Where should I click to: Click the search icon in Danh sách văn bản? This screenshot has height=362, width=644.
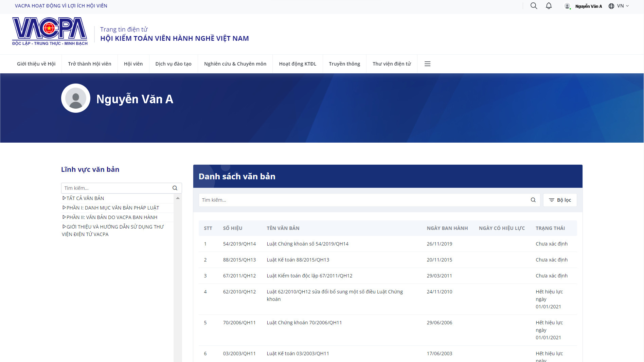coord(533,200)
